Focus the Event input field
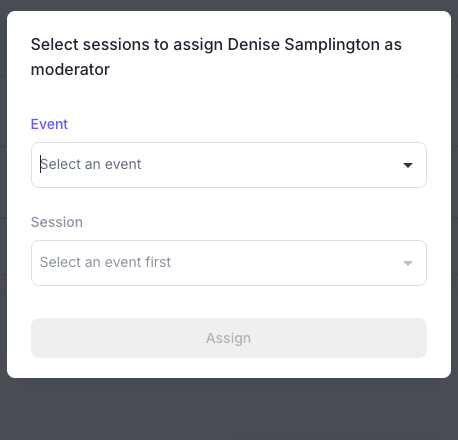The image size is (458, 440). click(x=229, y=165)
